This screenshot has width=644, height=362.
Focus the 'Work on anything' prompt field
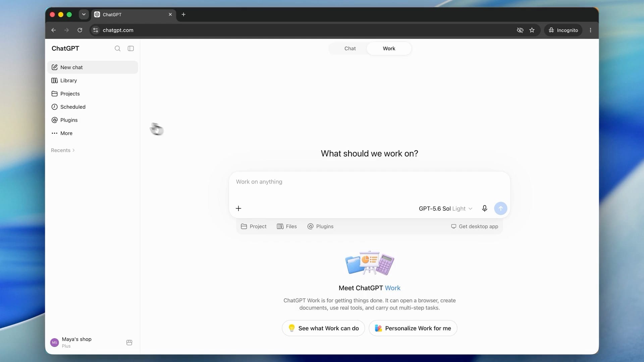click(x=369, y=182)
